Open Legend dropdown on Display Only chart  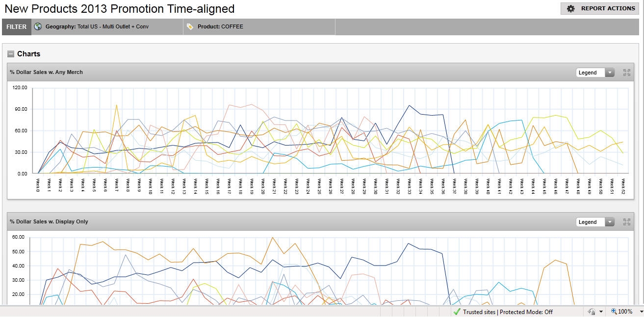pos(595,222)
